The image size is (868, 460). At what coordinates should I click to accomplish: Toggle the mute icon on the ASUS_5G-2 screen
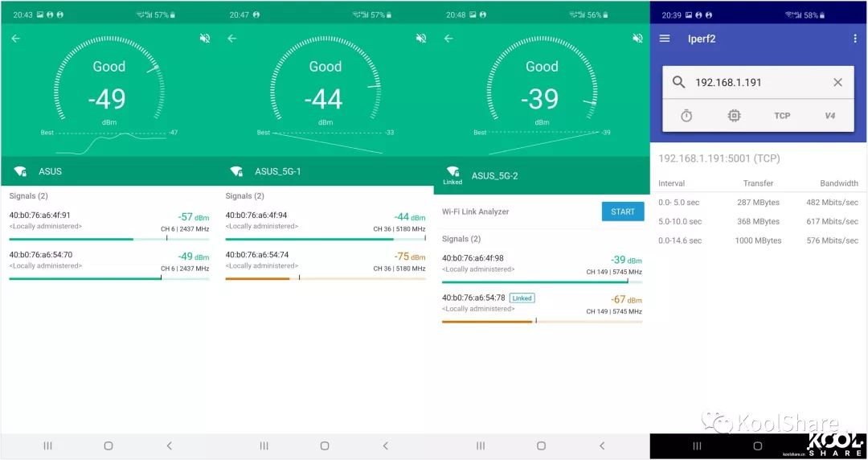[x=637, y=39]
